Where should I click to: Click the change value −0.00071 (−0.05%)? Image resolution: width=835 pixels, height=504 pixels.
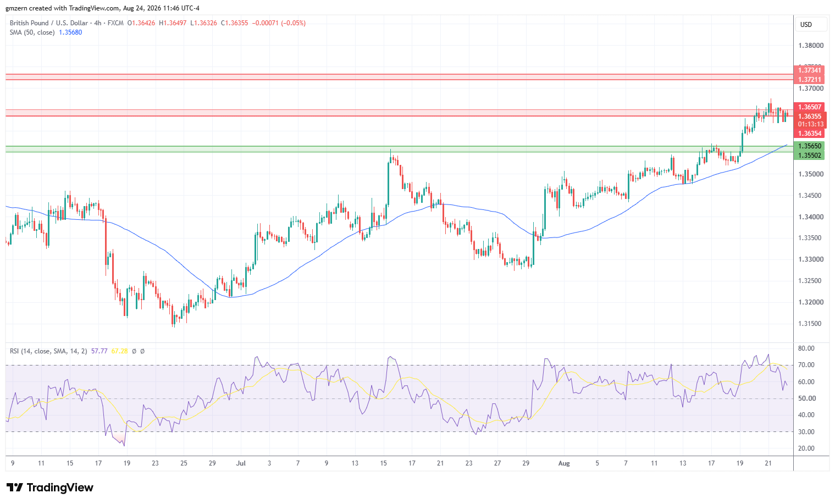click(279, 23)
